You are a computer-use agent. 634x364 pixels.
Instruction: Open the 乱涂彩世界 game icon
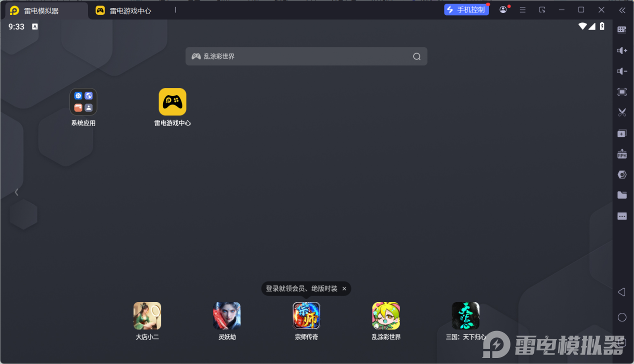(386, 315)
